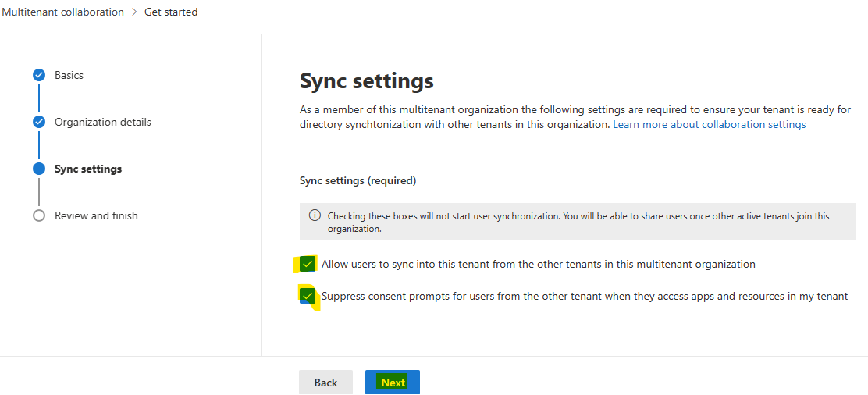Click the breadcrumb chevron separator

(x=134, y=12)
